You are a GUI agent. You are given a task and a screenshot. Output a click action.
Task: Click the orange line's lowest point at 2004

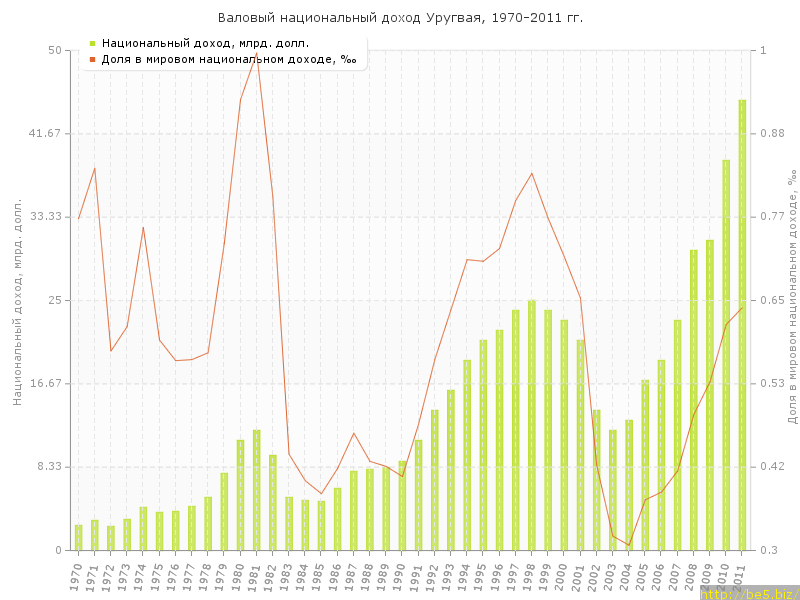tap(629, 545)
